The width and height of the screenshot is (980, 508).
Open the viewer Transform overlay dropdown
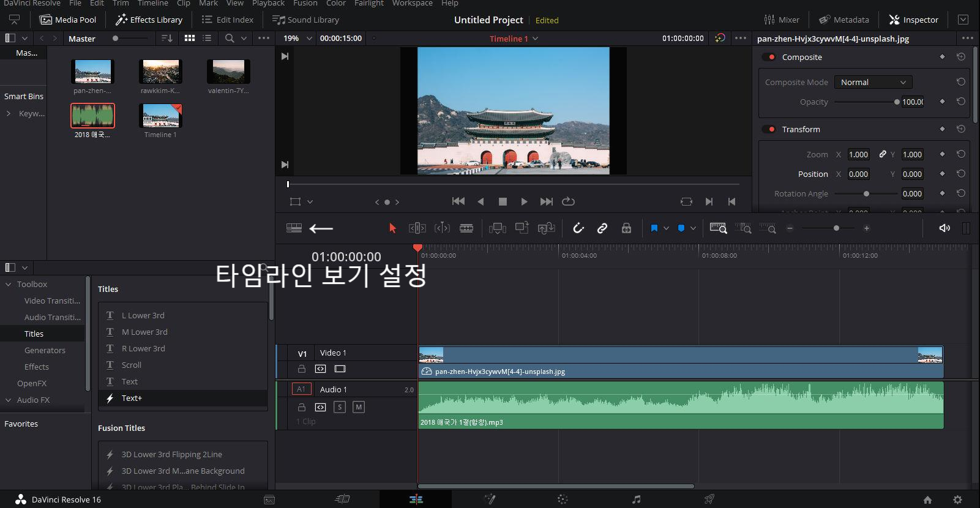coord(310,201)
